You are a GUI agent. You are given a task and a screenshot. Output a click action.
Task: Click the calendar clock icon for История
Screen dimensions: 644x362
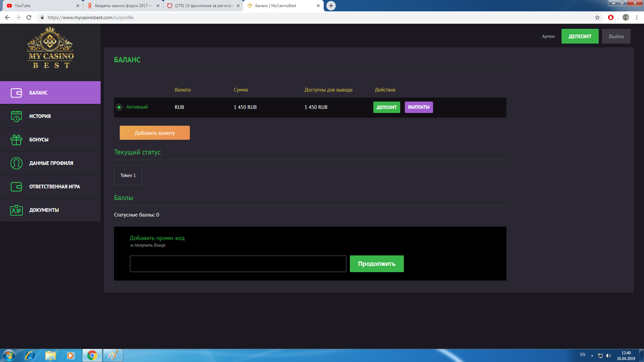click(x=16, y=116)
